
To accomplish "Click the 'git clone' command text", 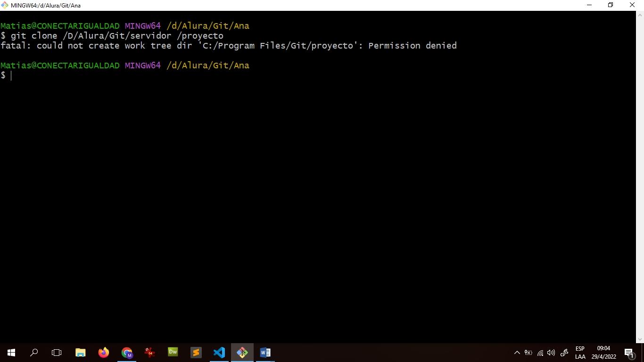I will [x=34, y=36].
